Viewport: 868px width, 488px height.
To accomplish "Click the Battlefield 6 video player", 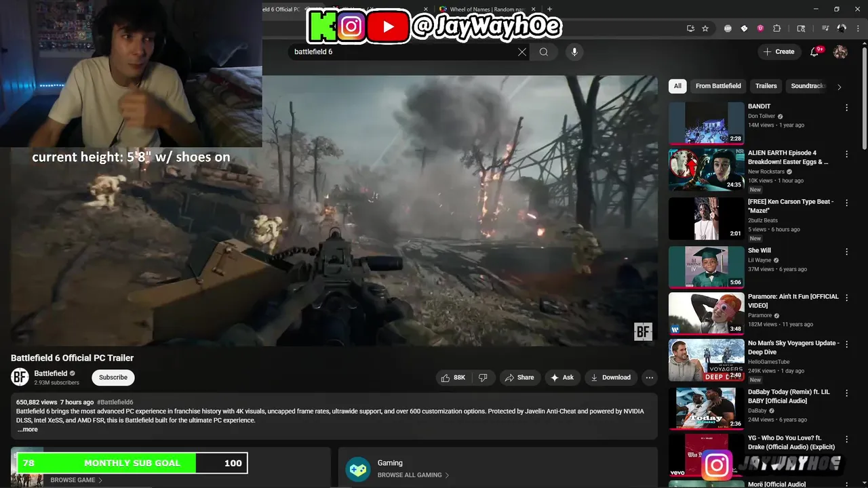I will click(x=334, y=211).
